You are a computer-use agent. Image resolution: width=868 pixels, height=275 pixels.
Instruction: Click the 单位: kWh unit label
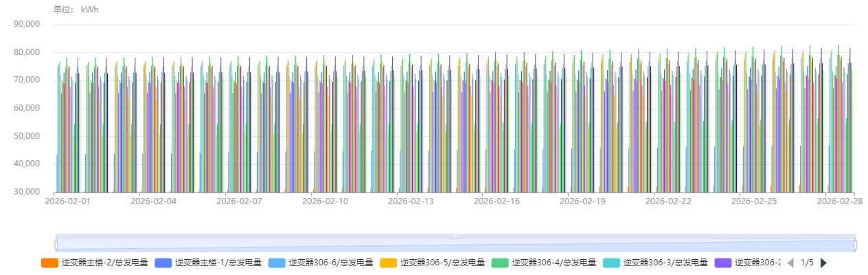point(76,10)
